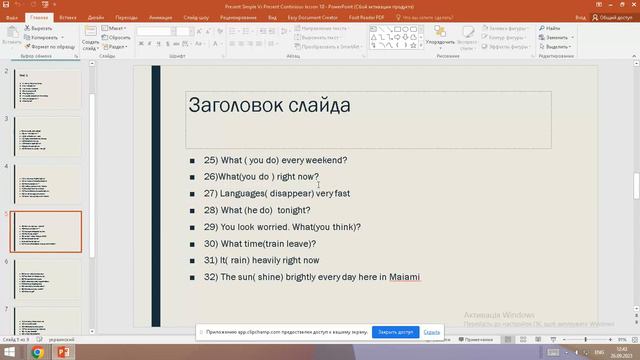
Task: Select slide 4 thumbnail
Action: pos(47,184)
